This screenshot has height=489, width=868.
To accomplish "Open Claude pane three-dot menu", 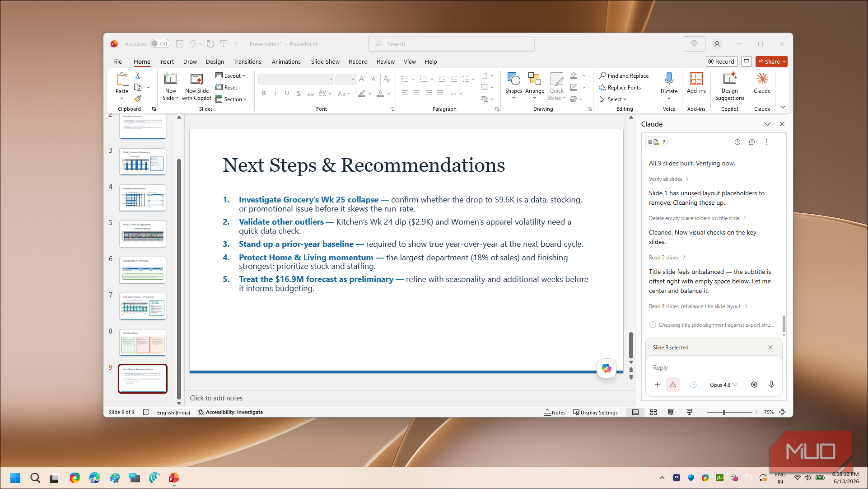I will (766, 142).
